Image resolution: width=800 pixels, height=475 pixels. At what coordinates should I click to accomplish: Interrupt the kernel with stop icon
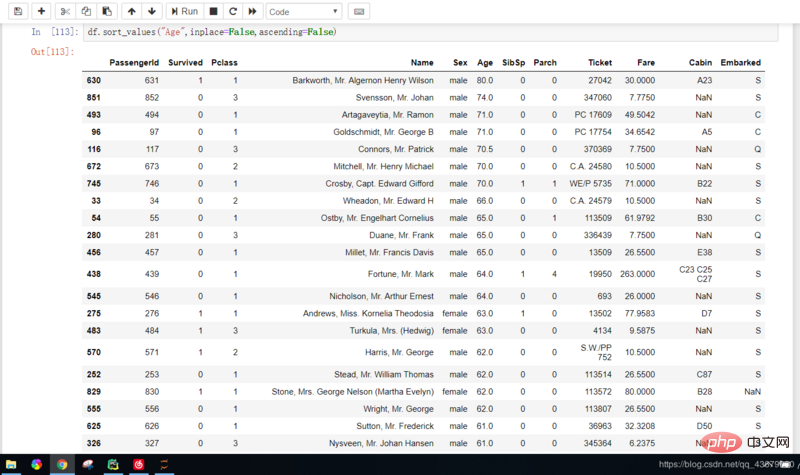point(214,11)
